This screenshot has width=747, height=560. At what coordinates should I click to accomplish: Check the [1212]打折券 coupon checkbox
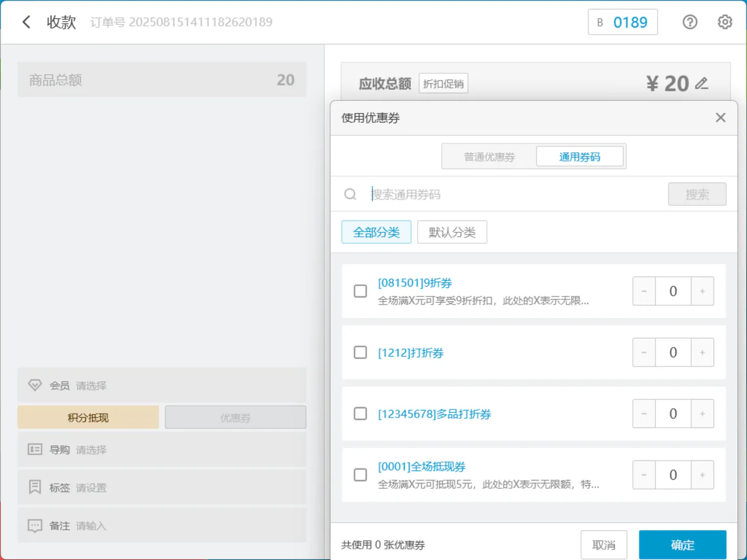coord(361,352)
